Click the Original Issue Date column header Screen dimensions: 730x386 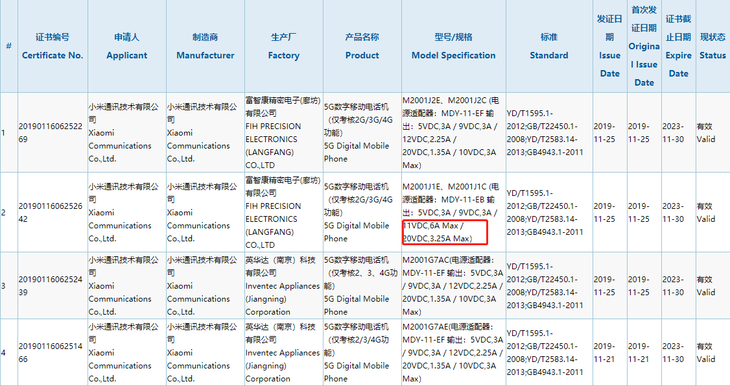(x=644, y=46)
